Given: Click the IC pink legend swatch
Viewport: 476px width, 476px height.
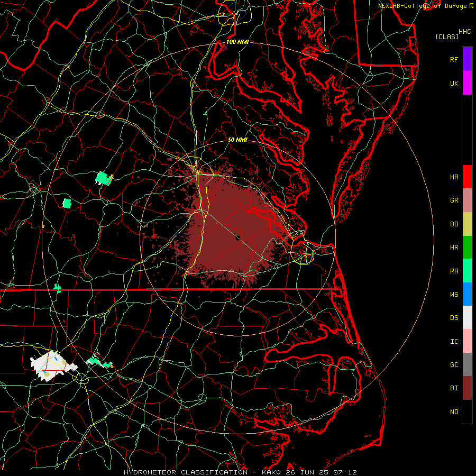Looking at the screenshot, I should click(x=467, y=341).
